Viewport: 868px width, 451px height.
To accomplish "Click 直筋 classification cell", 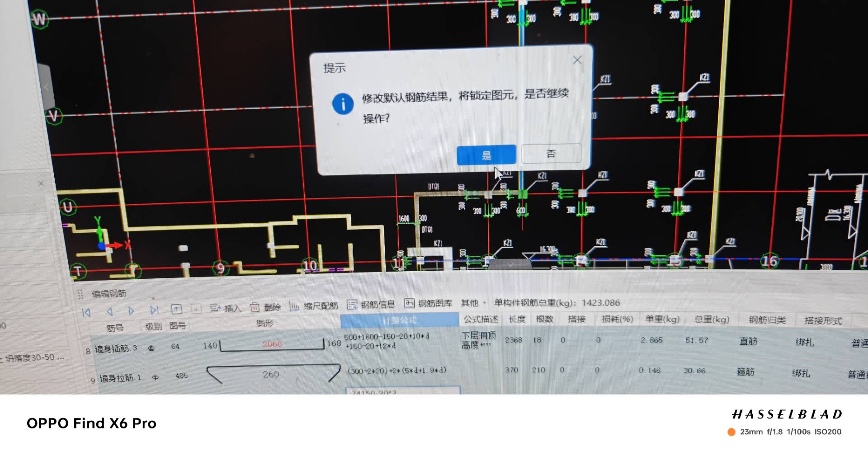I will tap(748, 341).
